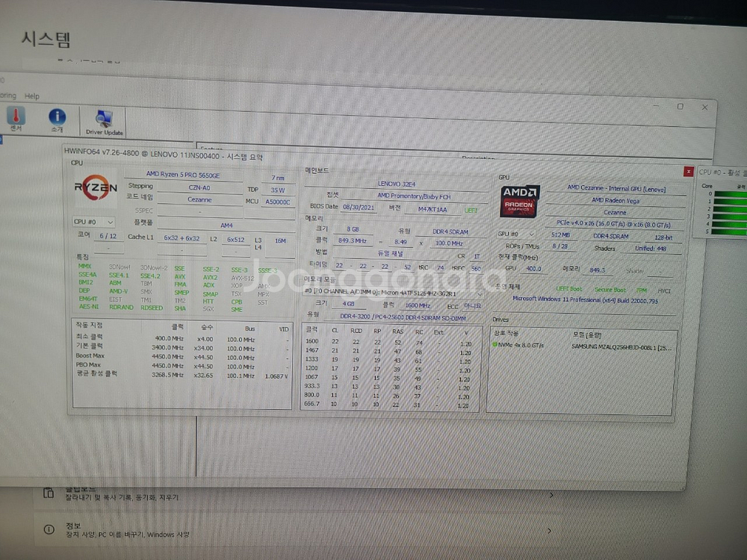
Task: Click the RDSEED feature flag
Action: (152, 308)
